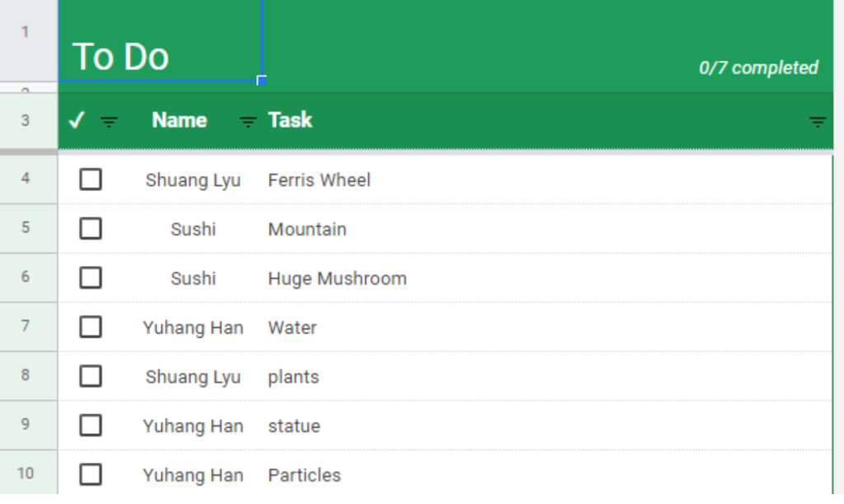Select the To Do title cell
The image size is (844, 504).
[x=161, y=41]
